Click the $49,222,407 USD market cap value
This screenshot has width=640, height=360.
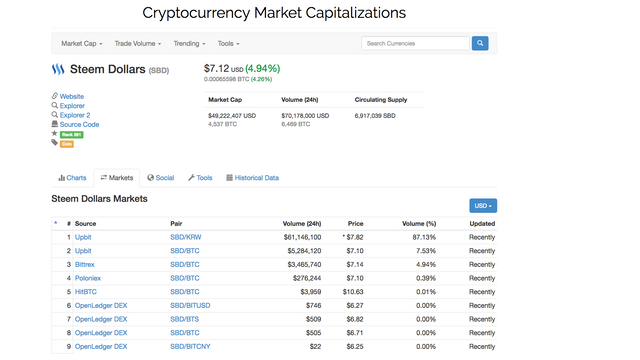point(232,116)
